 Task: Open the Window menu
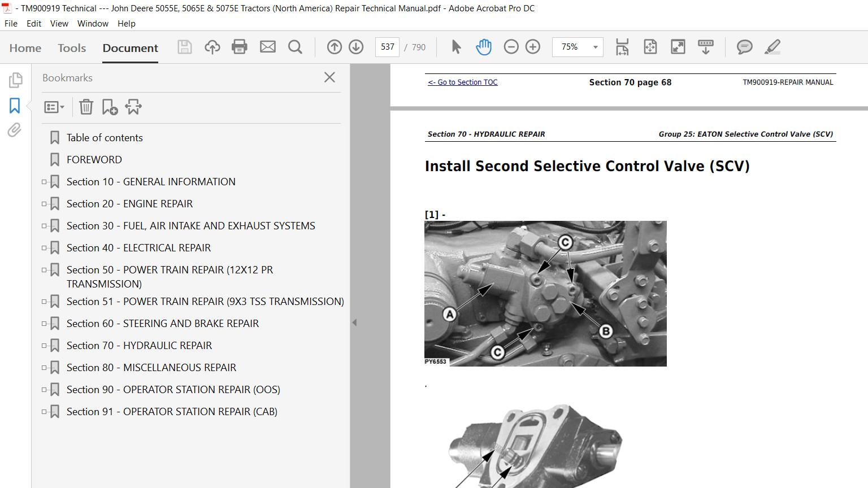point(93,24)
